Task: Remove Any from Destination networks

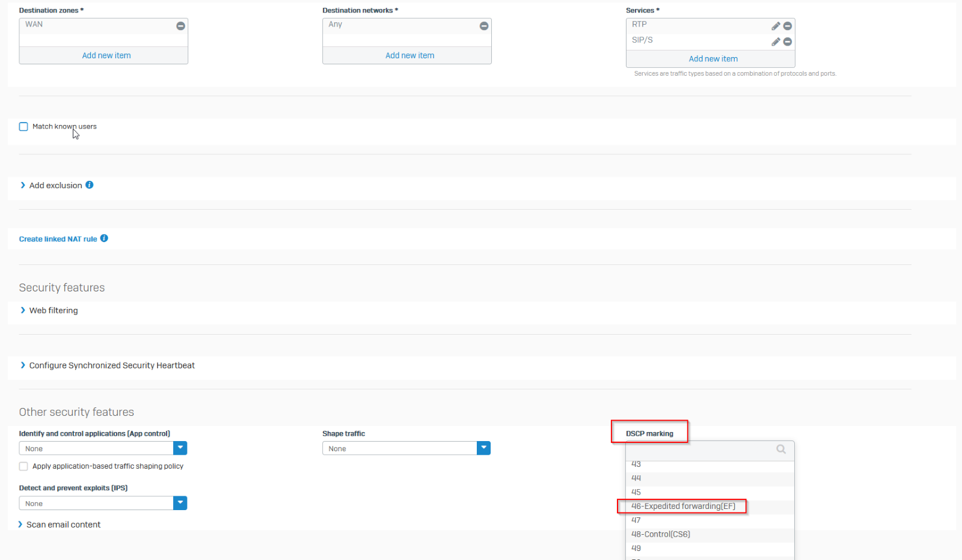Action: (x=483, y=26)
